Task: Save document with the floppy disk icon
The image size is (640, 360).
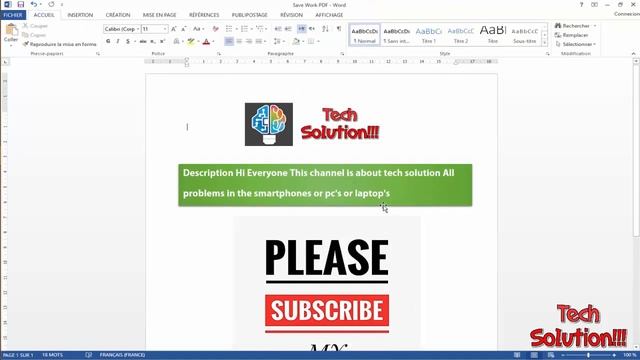Action: pos(20,4)
